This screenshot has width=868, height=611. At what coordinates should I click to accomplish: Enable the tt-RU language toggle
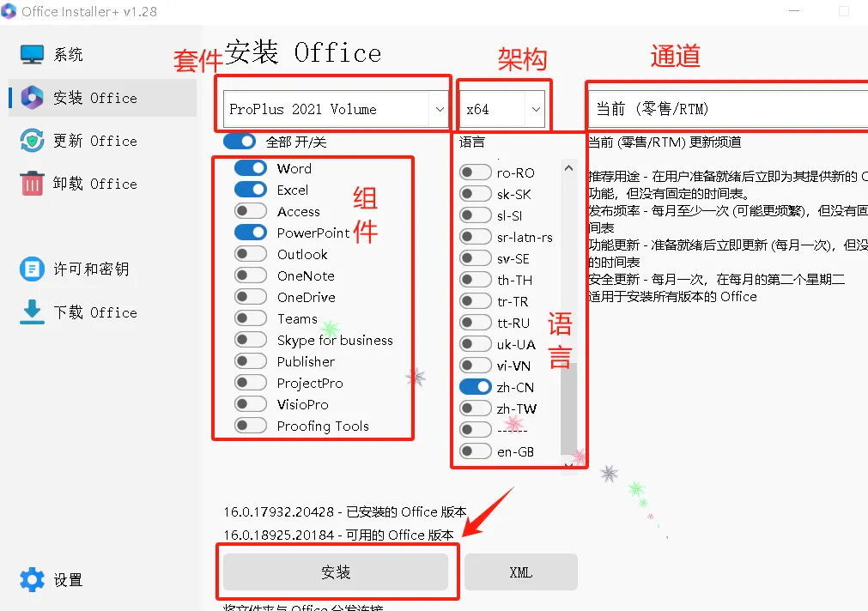point(476,322)
